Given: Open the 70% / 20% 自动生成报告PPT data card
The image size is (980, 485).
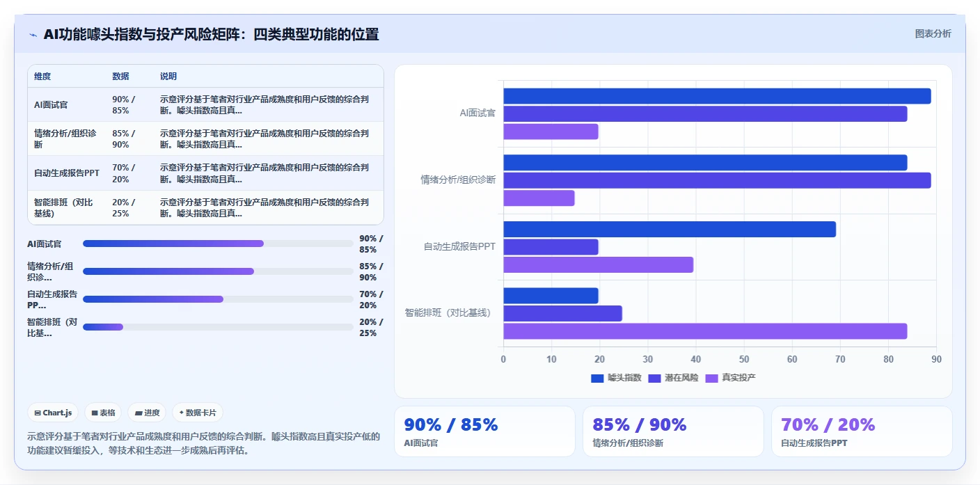Looking at the screenshot, I should coord(862,431).
